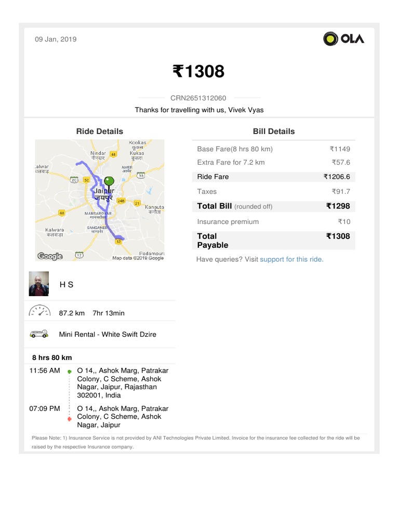The width and height of the screenshot is (399, 532).
Task: Open the support for this ride link
Action: pos(291,259)
